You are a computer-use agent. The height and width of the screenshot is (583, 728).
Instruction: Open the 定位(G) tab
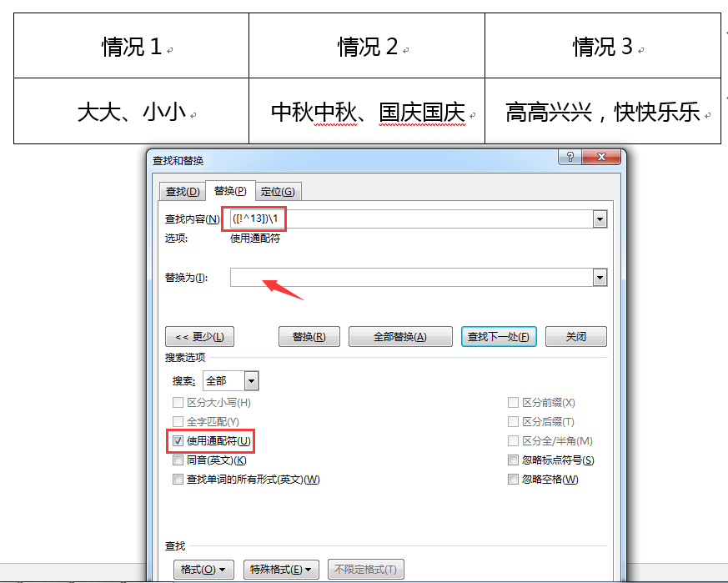[278, 191]
